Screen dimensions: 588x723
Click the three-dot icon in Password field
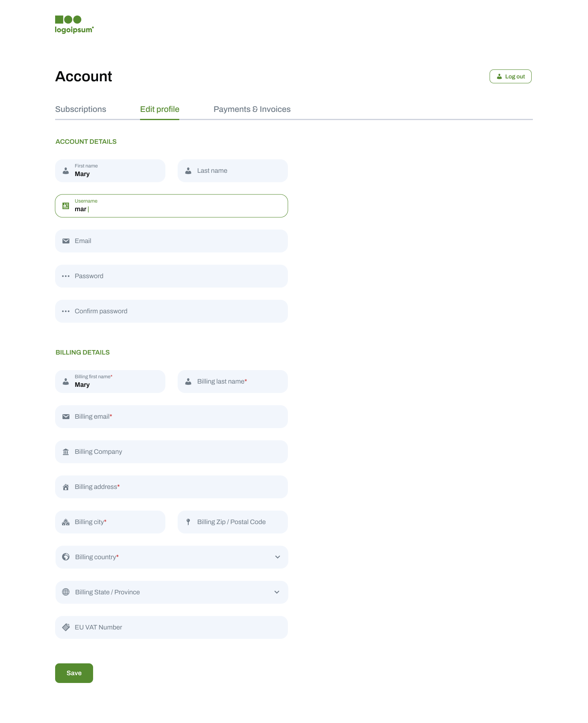[66, 276]
